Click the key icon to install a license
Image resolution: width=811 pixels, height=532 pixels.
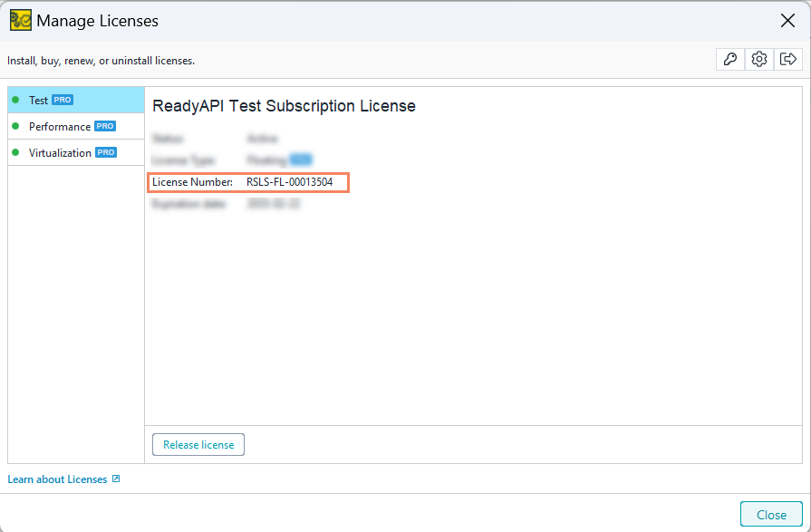pyautogui.click(x=730, y=59)
